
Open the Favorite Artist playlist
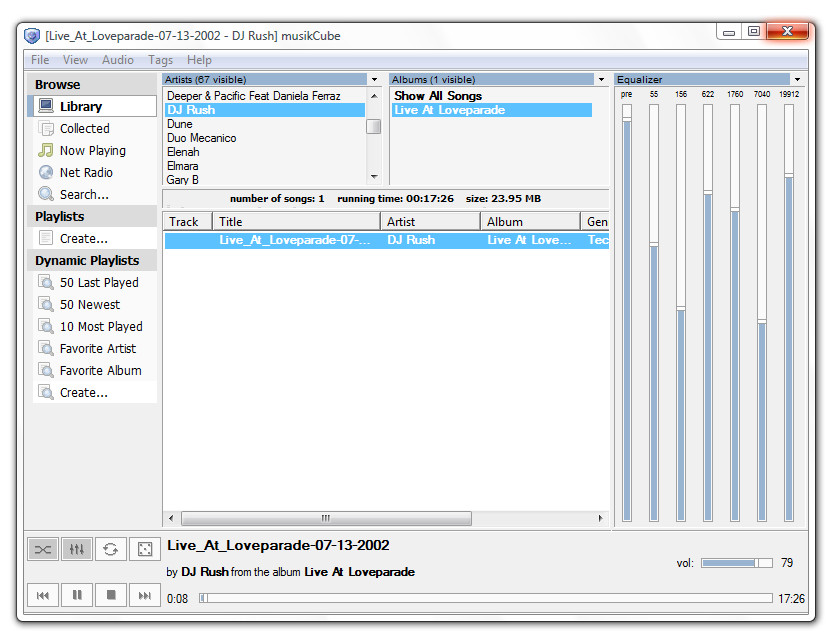coord(95,348)
